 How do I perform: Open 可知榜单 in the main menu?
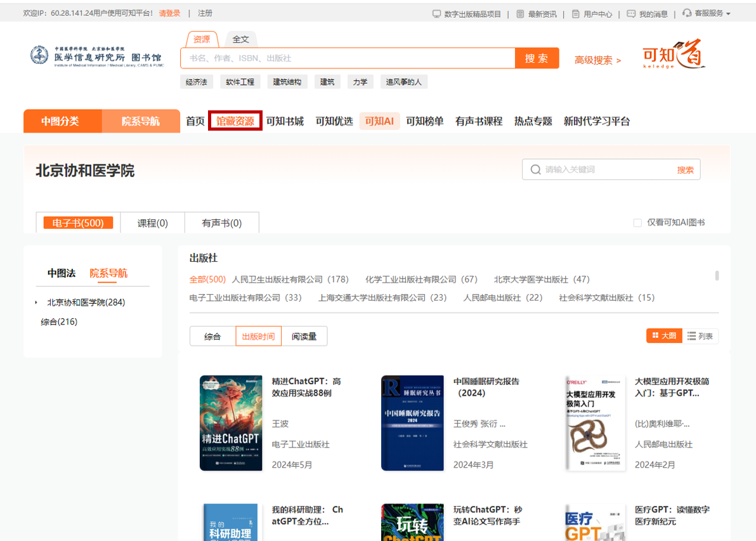click(x=425, y=122)
